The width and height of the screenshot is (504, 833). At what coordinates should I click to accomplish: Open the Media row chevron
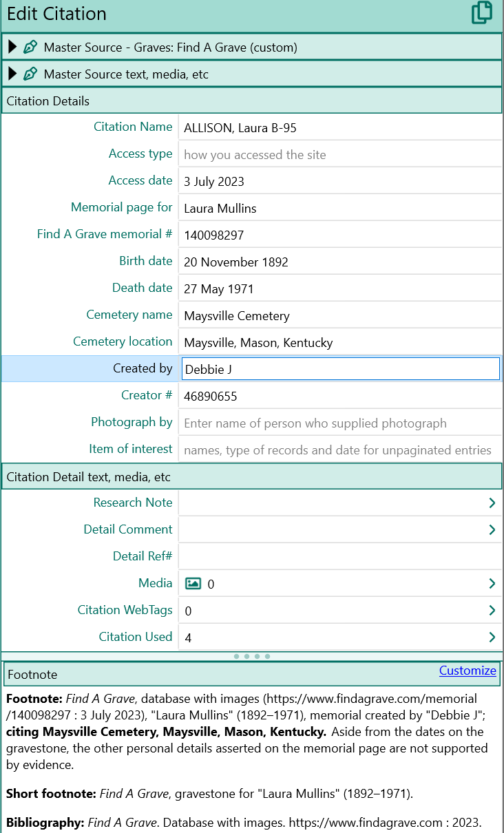point(492,584)
